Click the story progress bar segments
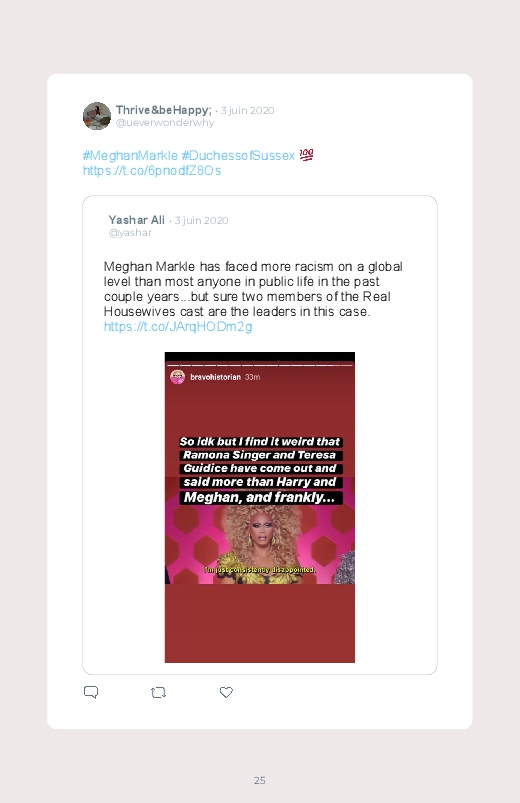The height and width of the screenshot is (803, 520). coord(260,365)
